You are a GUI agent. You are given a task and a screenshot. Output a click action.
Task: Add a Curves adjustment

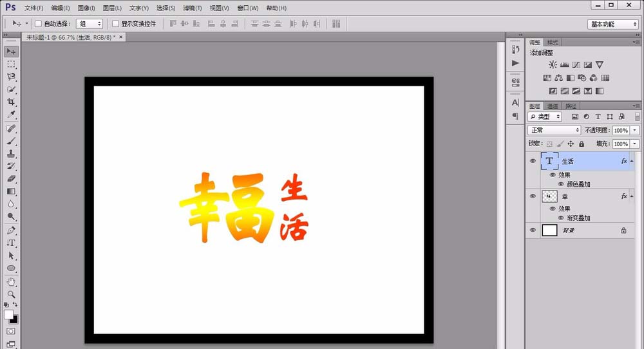(576, 65)
